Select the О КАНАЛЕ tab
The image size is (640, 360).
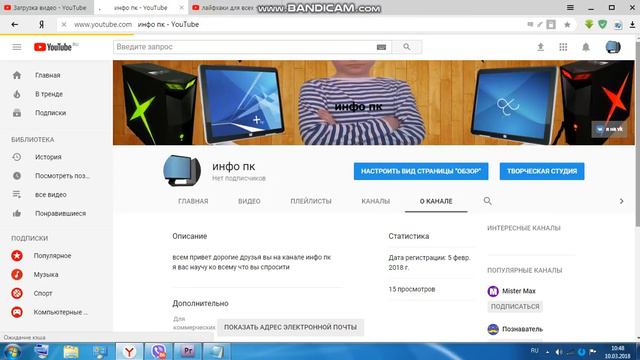(x=436, y=201)
